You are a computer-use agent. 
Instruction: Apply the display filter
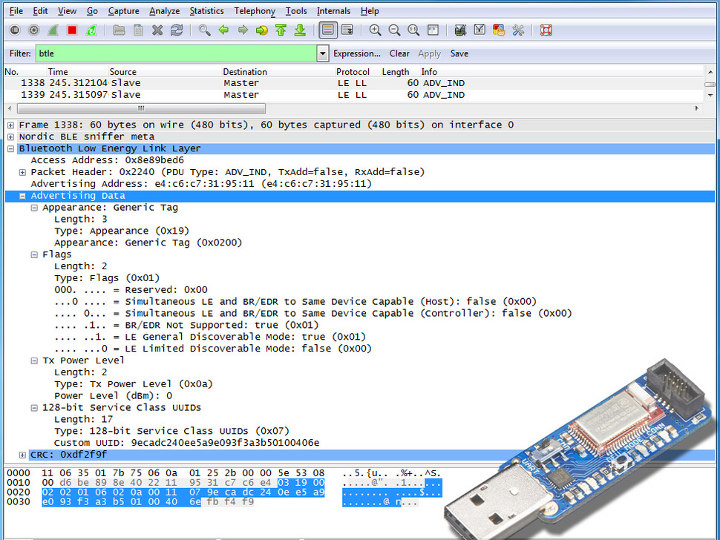(x=429, y=54)
